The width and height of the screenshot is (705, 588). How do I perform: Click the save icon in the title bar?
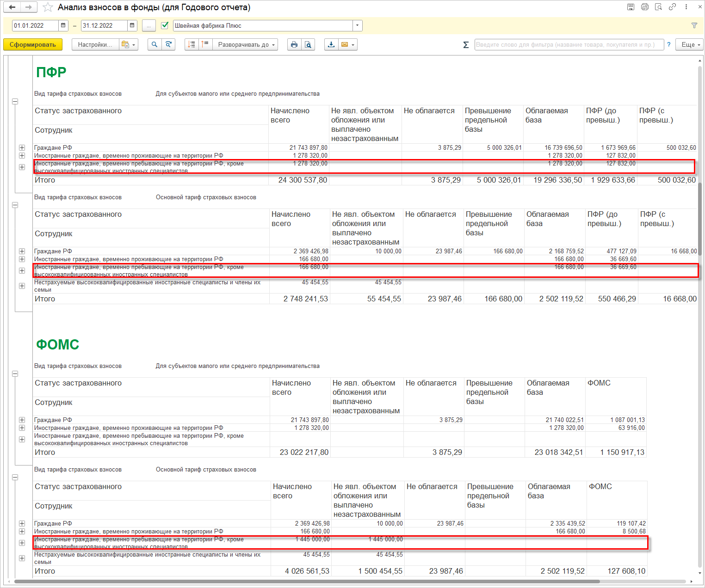point(631,7)
